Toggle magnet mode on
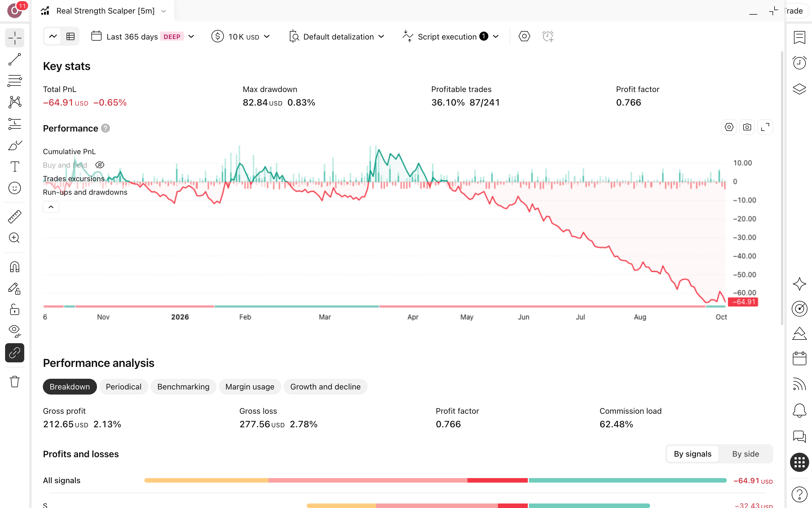Screen dimensions: 812x508 [x=15, y=267]
